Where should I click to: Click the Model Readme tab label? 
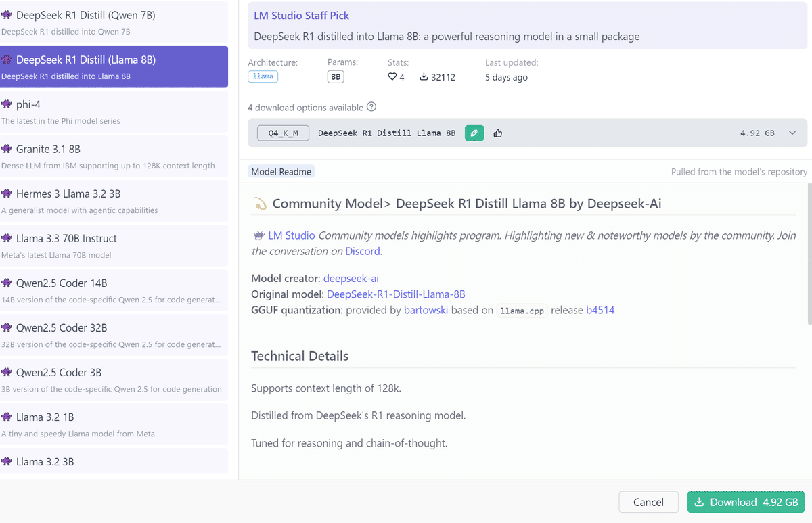click(x=281, y=172)
